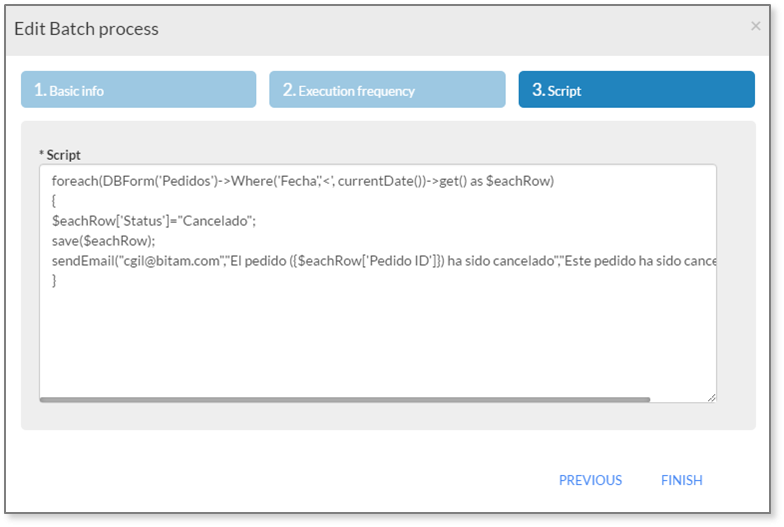Click the Edit Batch process title
Screen dimensions: 784x527
pyautogui.click(x=86, y=29)
